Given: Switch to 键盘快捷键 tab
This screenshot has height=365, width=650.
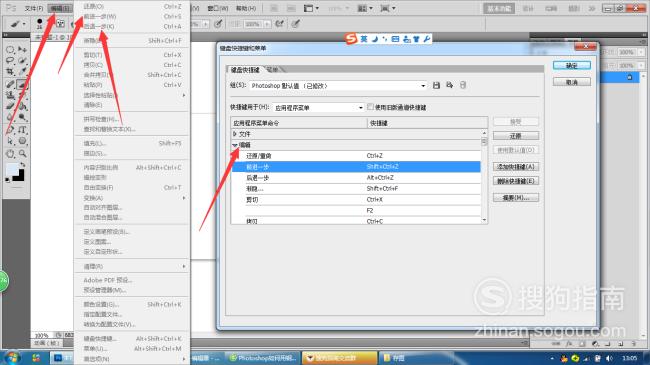Looking at the screenshot, I should point(245,70).
